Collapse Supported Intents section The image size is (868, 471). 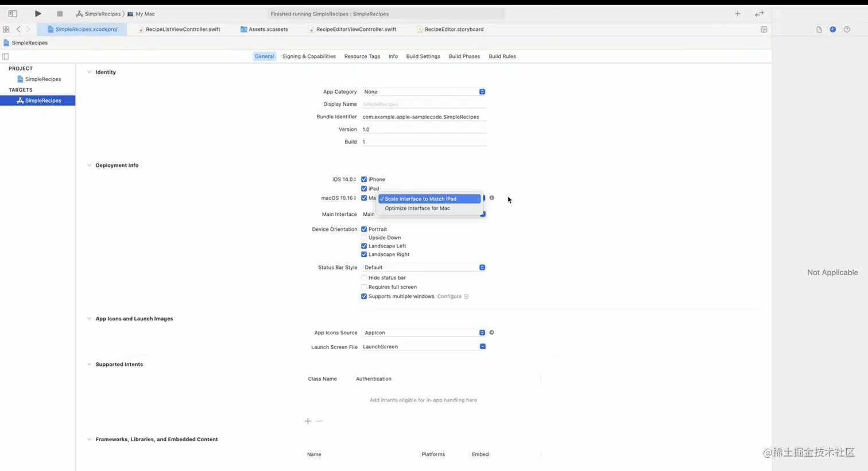tap(89, 364)
